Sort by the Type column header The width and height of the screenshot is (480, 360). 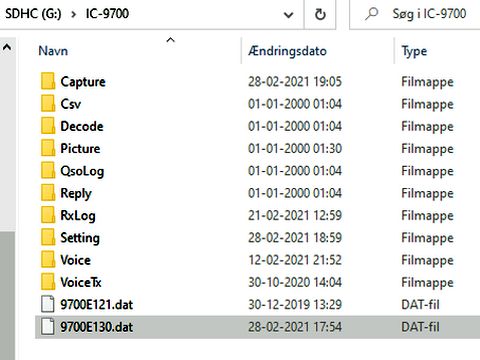click(x=414, y=51)
